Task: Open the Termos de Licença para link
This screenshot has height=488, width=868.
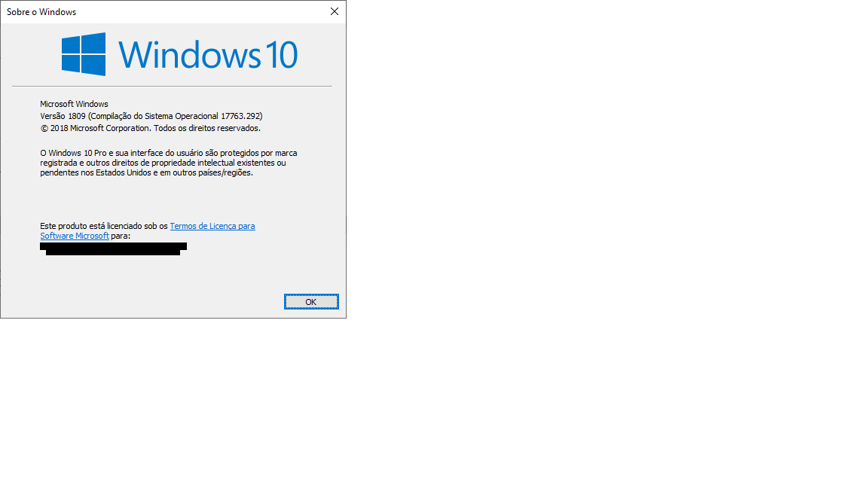Action: click(x=212, y=226)
